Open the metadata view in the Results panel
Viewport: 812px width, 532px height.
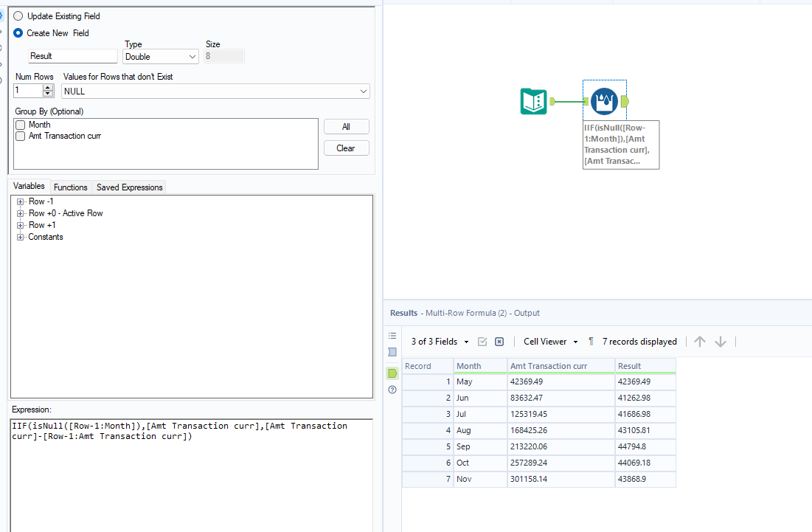[392, 335]
